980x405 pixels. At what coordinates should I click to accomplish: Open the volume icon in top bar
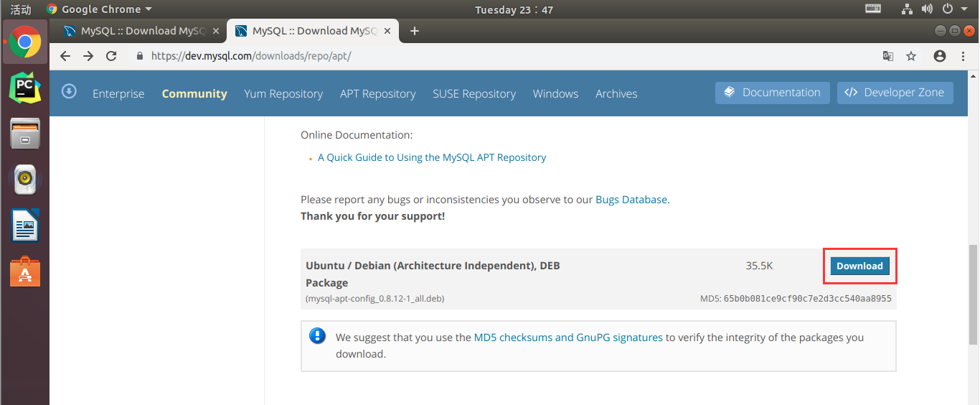(x=927, y=9)
